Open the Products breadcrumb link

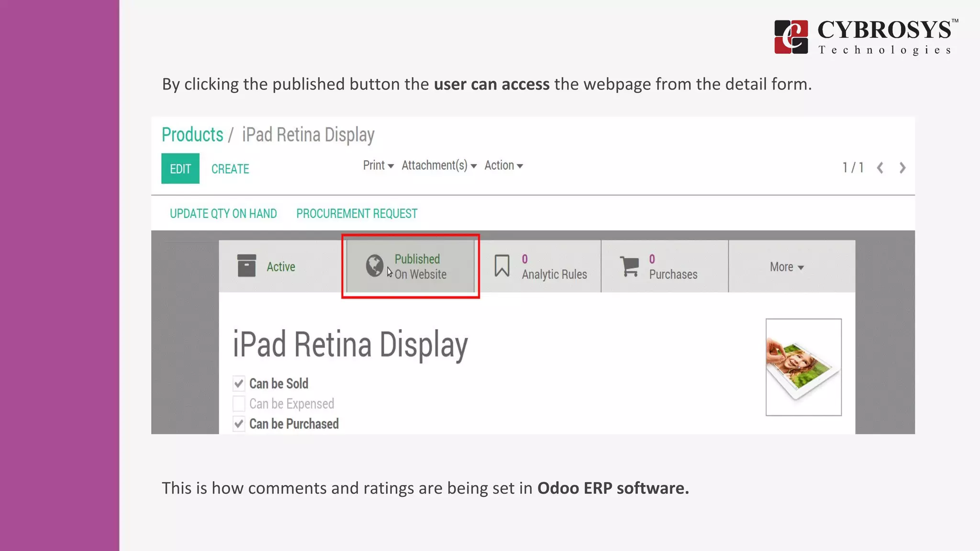point(192,135)
